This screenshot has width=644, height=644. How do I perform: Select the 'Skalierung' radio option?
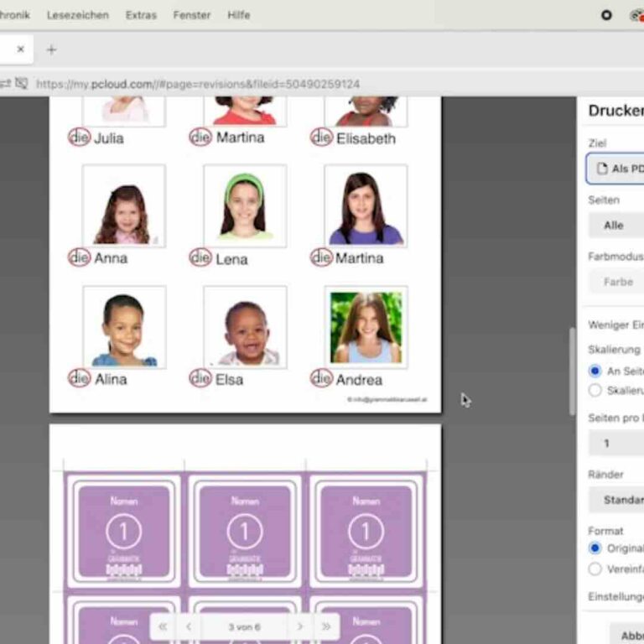595,390
